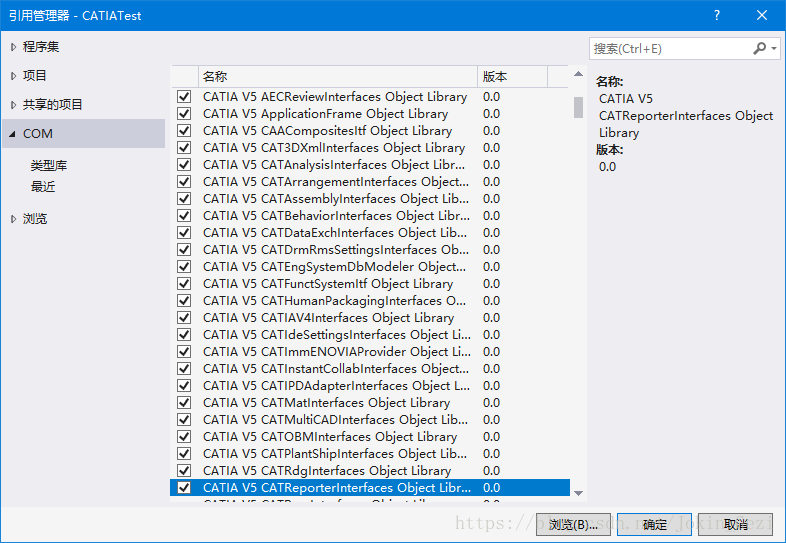Uncheck CATIA V5 CATReporterInterfaces checkbox
Viewport: 786px width, 543px height.
pos(184,488)
